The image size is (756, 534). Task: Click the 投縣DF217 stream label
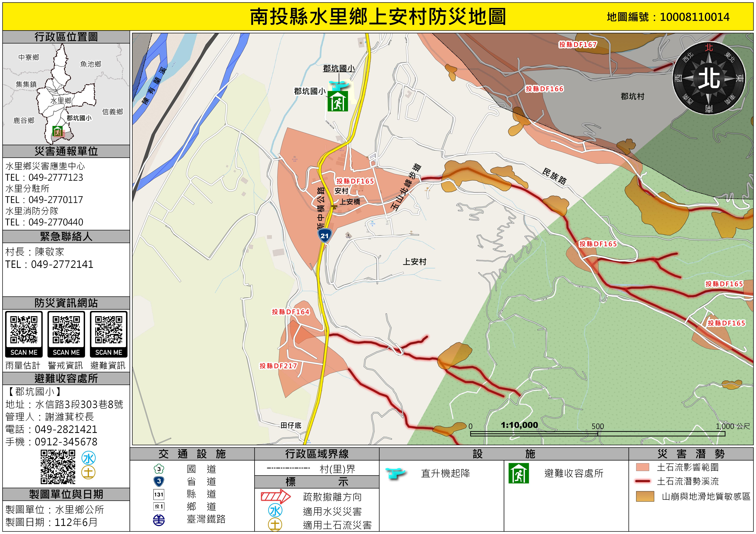278,366
